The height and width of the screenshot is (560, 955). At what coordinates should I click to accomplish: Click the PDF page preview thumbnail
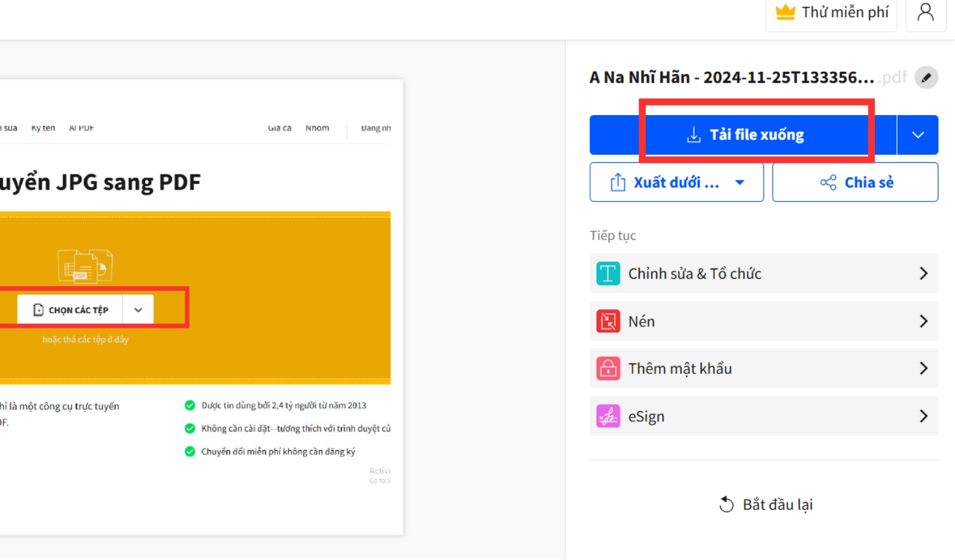[x=201, y=307]
